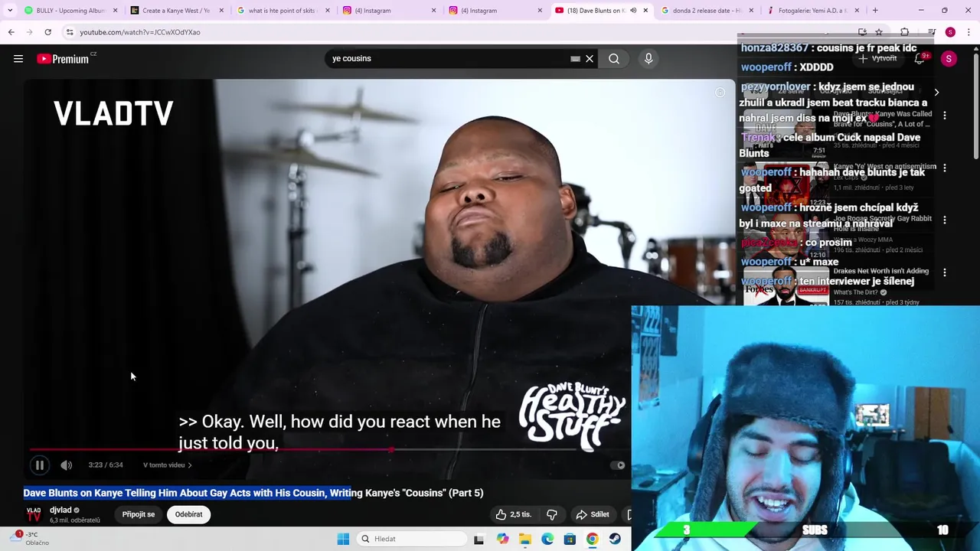Share the video via Sdílet
This screenshot has height=551, width=980.
[593, 514]
